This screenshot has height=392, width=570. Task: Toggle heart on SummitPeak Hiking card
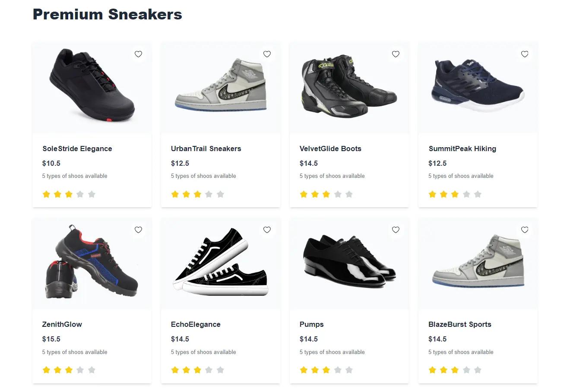pos(525,54)
